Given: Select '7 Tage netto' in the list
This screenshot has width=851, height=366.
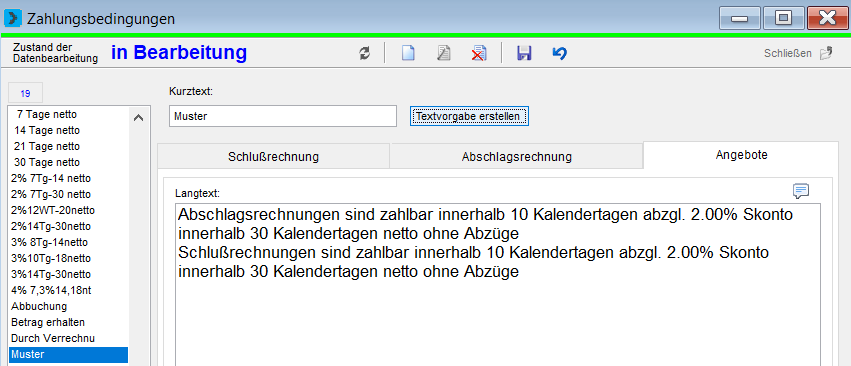Looking at the screenshot, I should [x=69, y=115].
